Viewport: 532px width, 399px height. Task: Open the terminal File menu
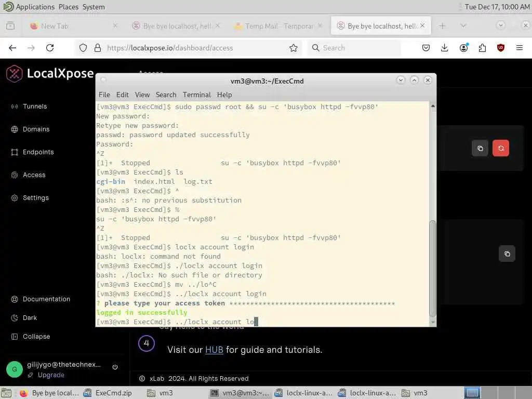click(104, 95)
